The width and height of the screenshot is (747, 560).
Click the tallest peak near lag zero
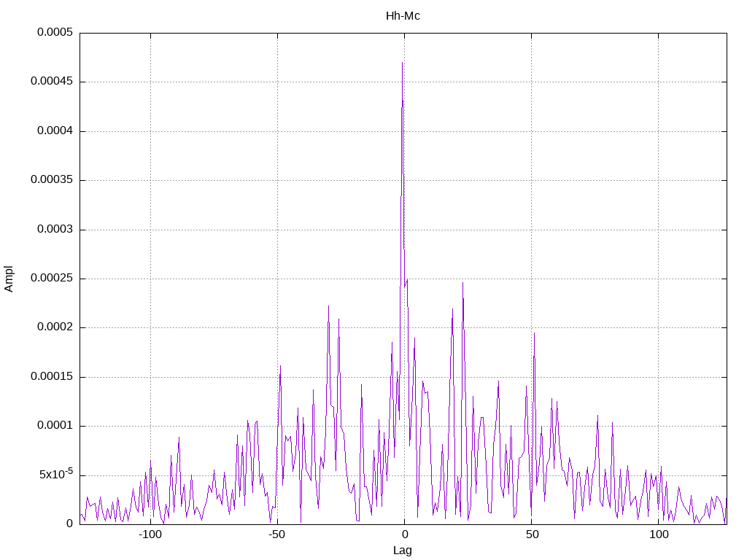point(402,63)
